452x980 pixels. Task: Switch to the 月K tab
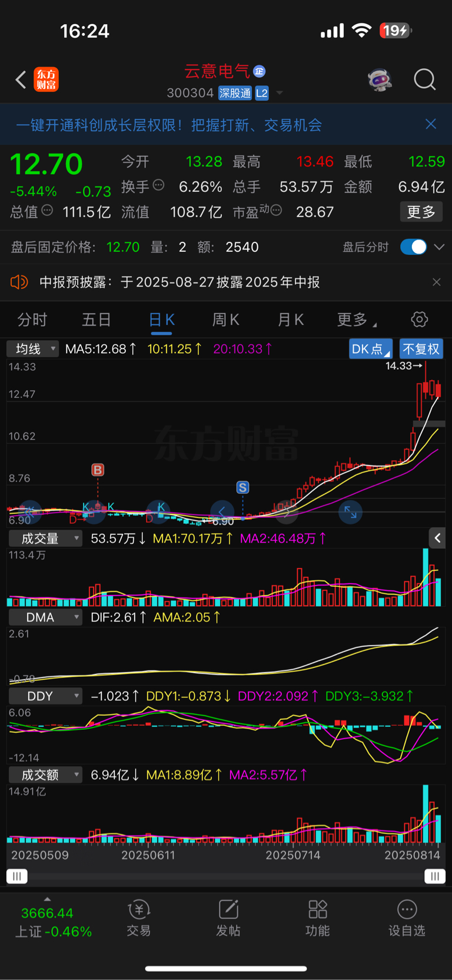point(290,320)
